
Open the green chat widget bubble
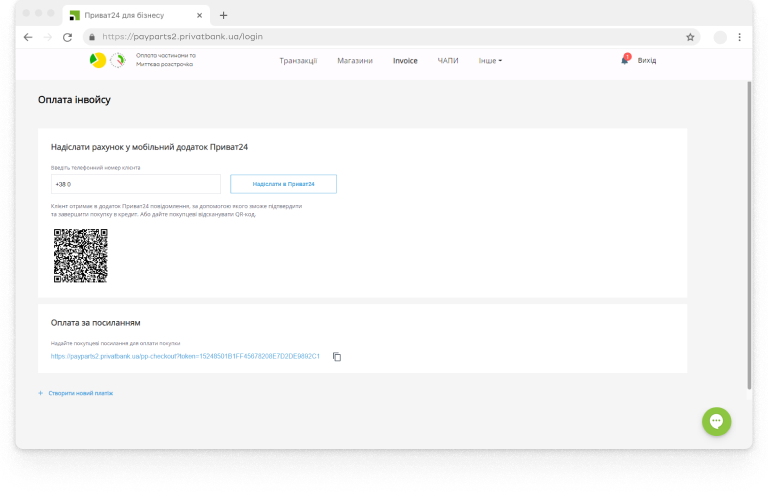click(x=717, y=421)
